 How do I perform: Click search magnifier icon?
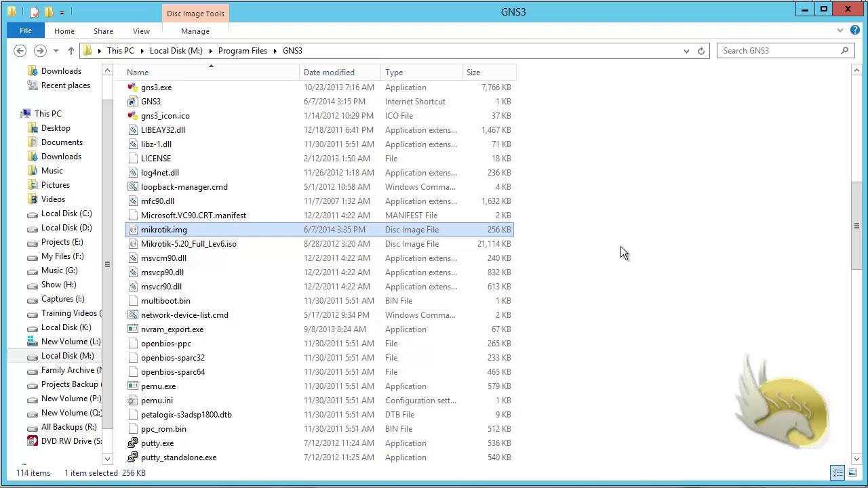pos(844,51)
